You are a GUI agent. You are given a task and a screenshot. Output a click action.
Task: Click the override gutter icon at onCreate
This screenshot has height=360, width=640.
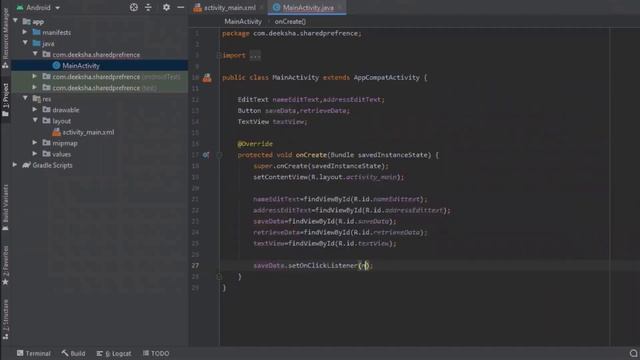coord(206,155)
